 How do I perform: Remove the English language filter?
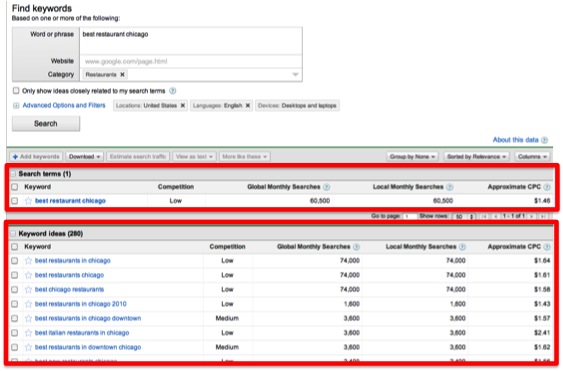coord(247,106)
